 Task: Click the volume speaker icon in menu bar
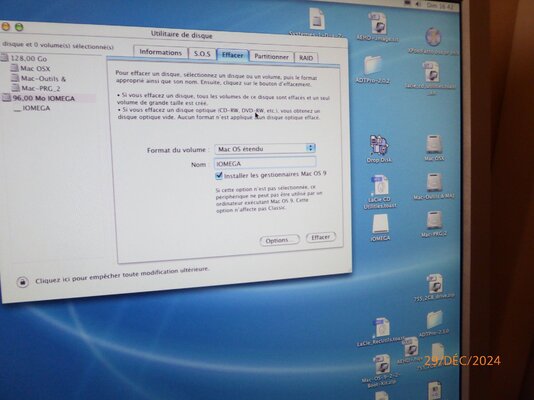(x=419, y=4)
